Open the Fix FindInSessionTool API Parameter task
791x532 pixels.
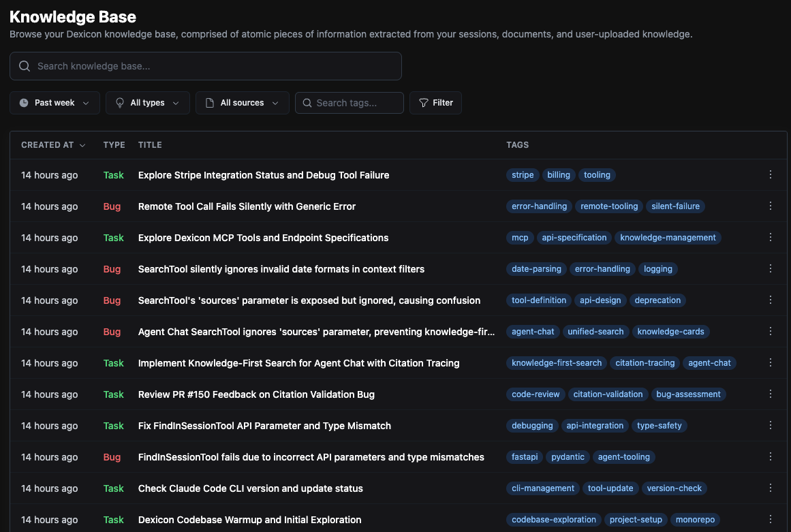coord(264,425)
